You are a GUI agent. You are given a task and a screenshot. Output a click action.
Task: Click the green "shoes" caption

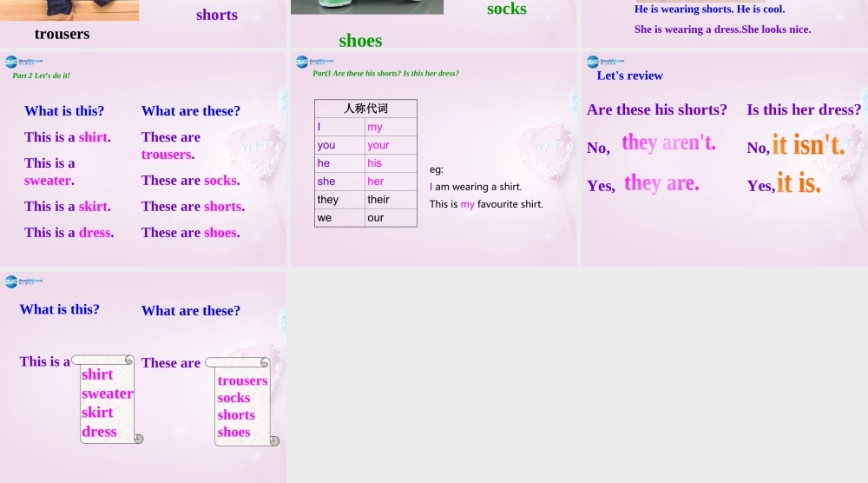click(360, 41)
